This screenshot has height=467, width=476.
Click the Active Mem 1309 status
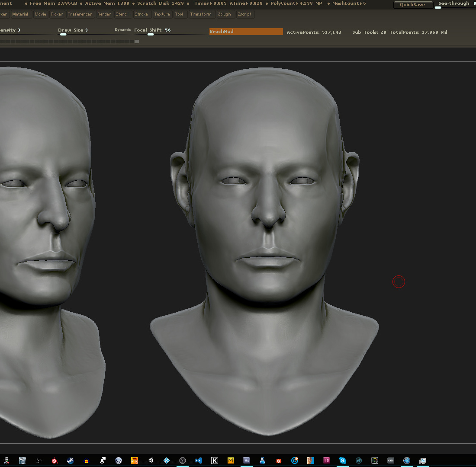[107, 3]
